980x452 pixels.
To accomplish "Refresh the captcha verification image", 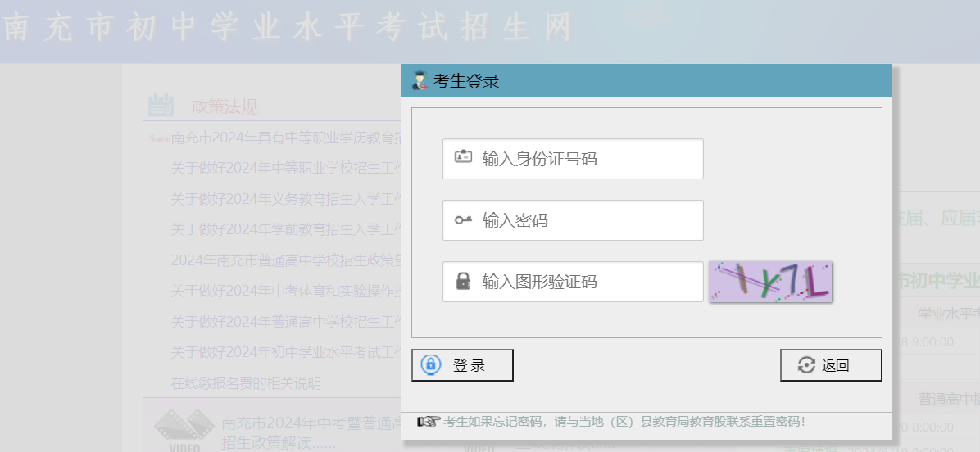I will (x=770, y=282).
